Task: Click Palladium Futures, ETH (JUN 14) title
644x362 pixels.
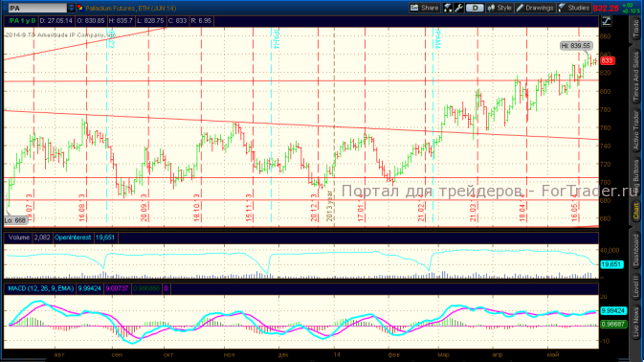Action: (x=131, y=8)
